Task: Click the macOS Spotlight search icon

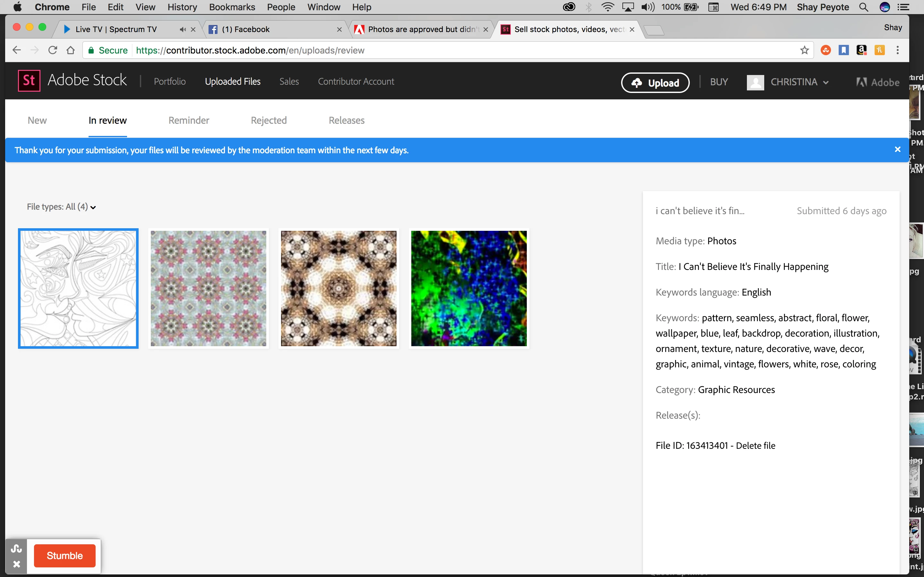Action: [864, 7]
